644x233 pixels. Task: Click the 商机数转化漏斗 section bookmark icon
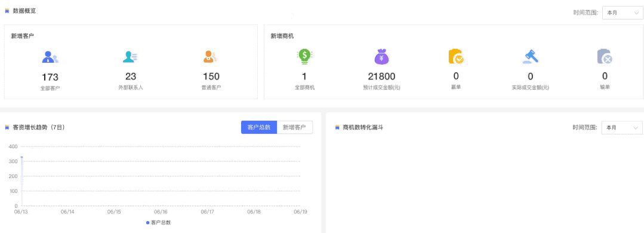[338, 128]
